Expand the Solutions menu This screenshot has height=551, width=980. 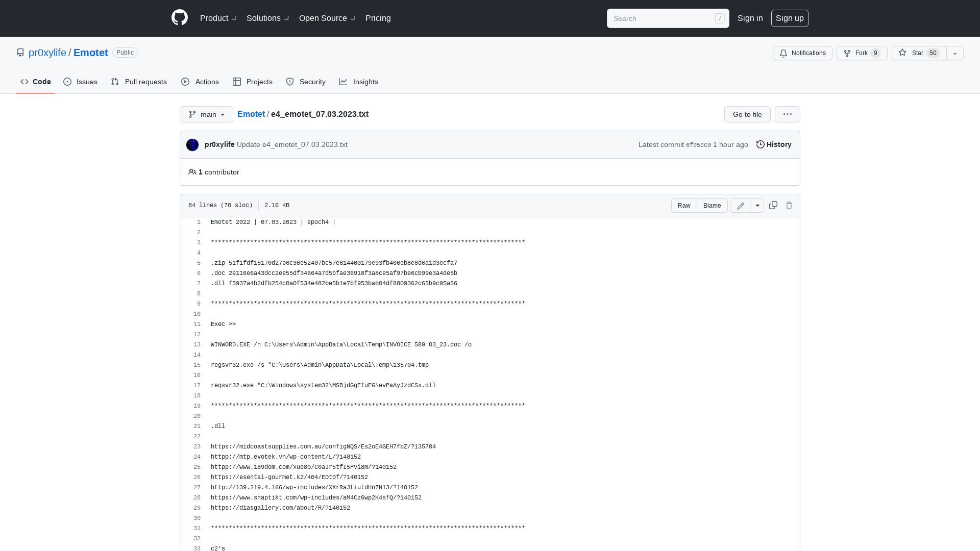point(268,18)
